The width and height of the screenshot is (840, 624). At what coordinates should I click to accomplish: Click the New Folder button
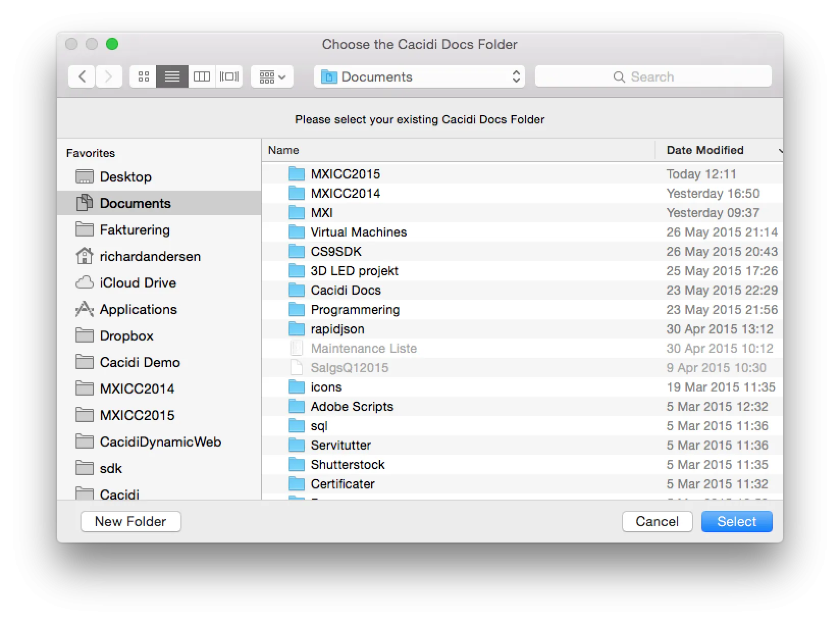tap(130, 522)
